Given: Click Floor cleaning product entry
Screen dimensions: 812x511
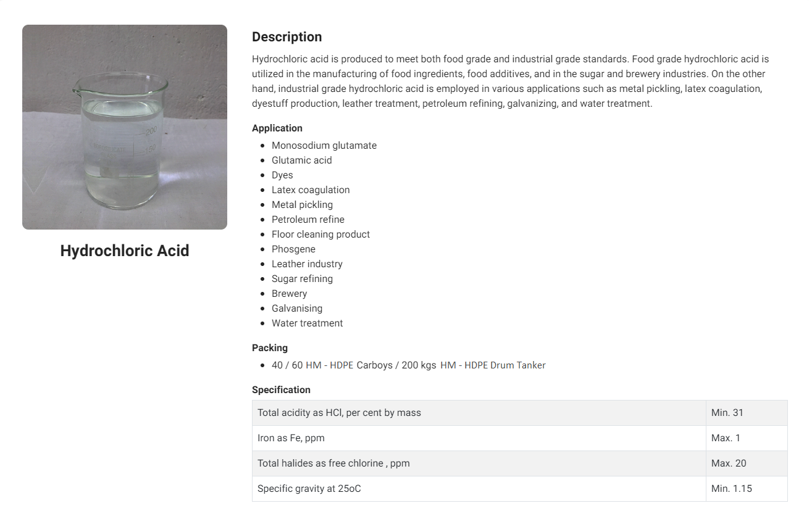Looking at the screenshot, I should click(321, 235).
